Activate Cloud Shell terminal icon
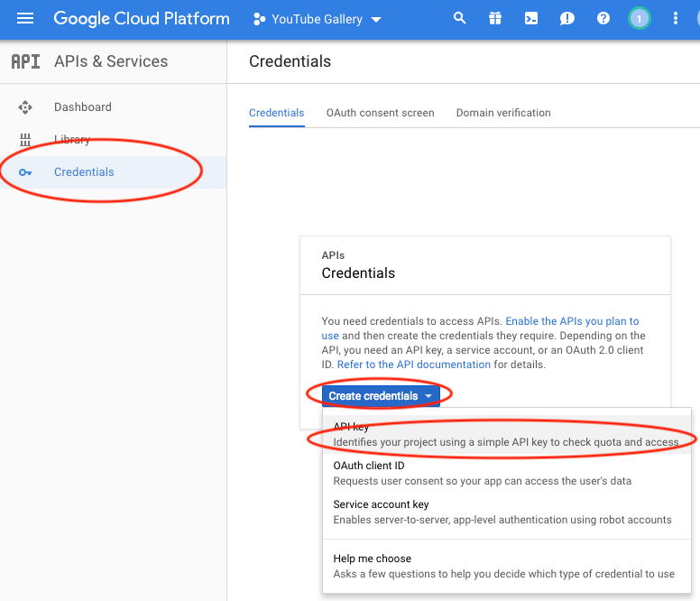The height and width of the screenshot is (601, 700). (531, 19)
